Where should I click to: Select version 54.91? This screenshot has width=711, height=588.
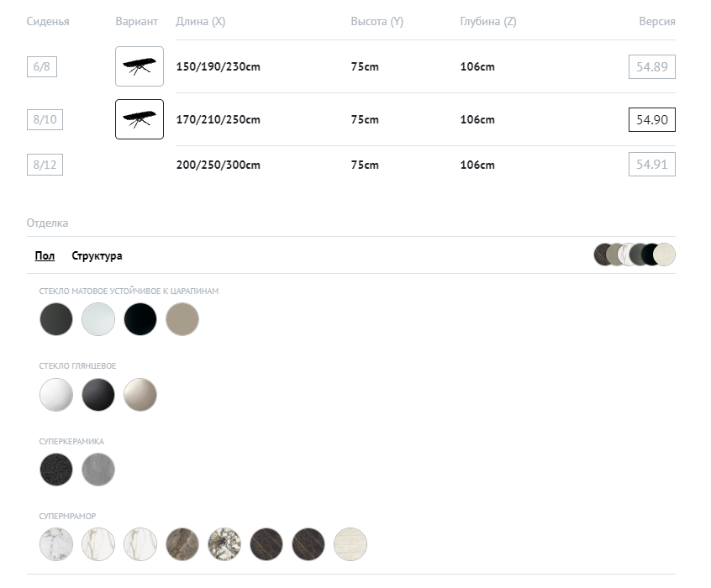tap(651, 165)
